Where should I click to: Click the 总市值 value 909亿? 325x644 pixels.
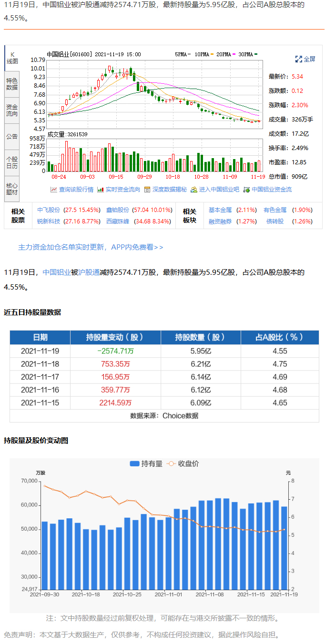(x=299, y=176)
